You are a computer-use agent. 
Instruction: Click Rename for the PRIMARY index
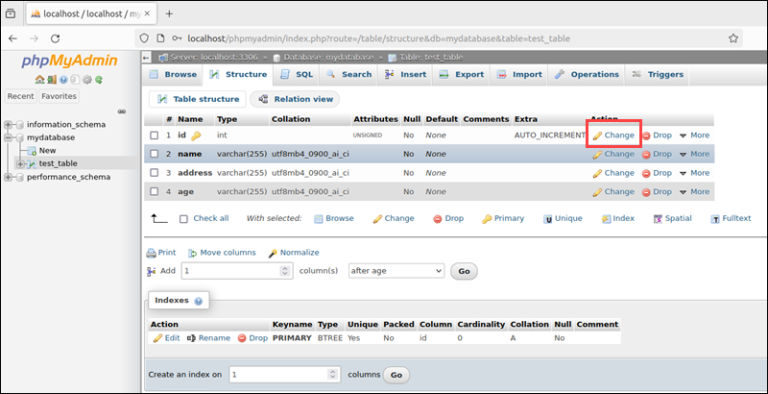pos(209,338)
